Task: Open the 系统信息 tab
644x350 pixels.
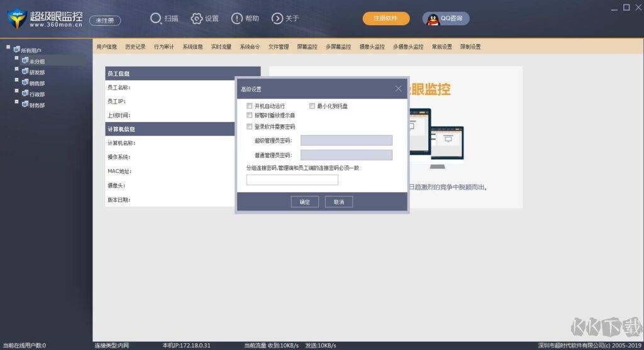Action: [x=192, y=46]
